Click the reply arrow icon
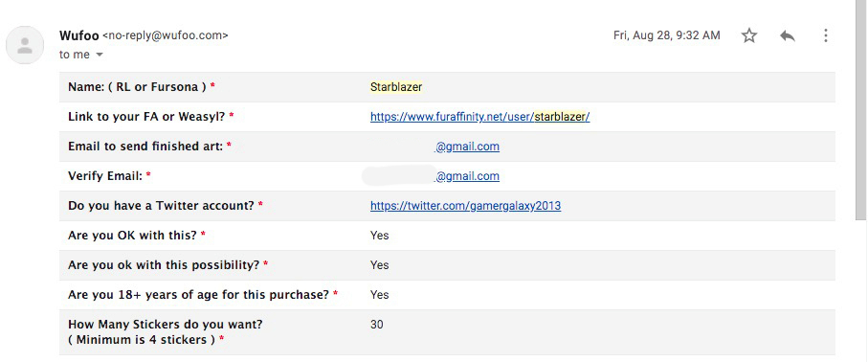This screenshot has width=868, height=362. pyautogui.click(x=788, y=35)
